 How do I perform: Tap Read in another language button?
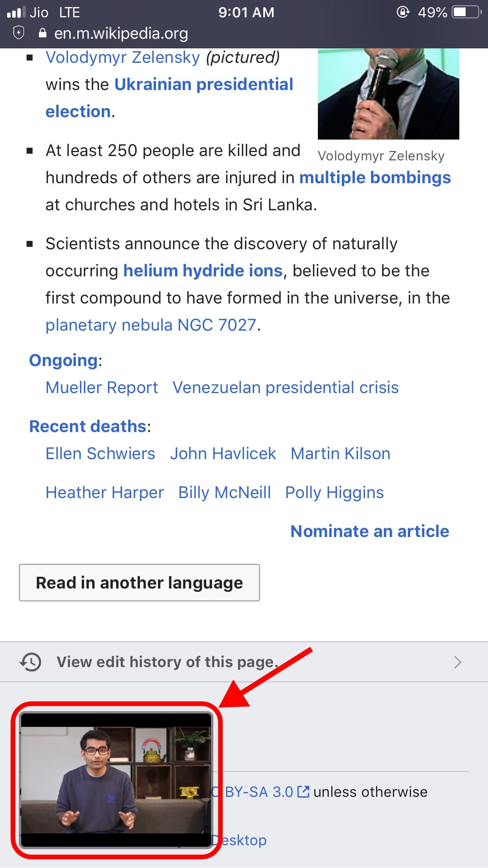click(x=139, y=583)
